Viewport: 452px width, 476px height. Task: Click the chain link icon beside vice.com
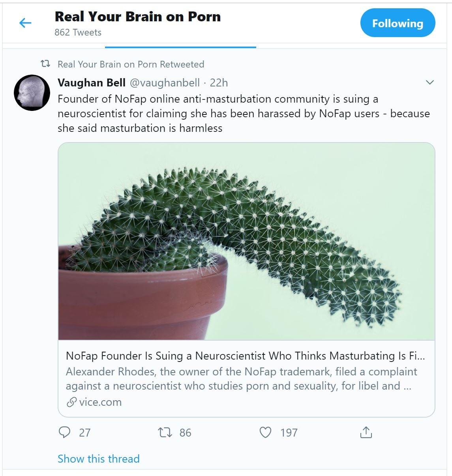tap(71, 402)
